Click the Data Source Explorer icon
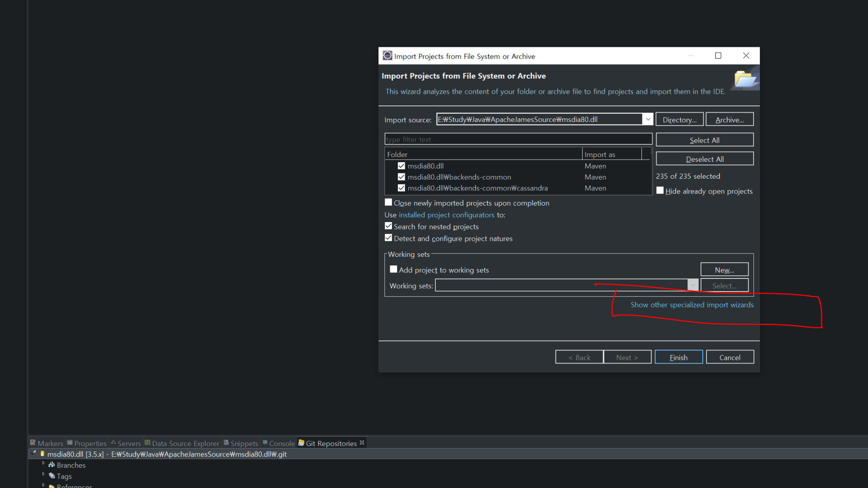The height and width of the screenshot is (488, 868). [x=148, y=442]
